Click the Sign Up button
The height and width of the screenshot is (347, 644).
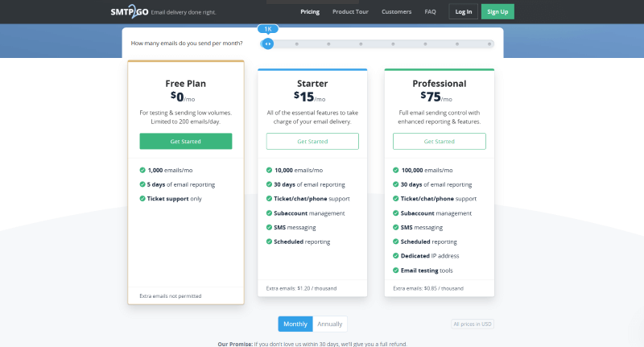497,12
